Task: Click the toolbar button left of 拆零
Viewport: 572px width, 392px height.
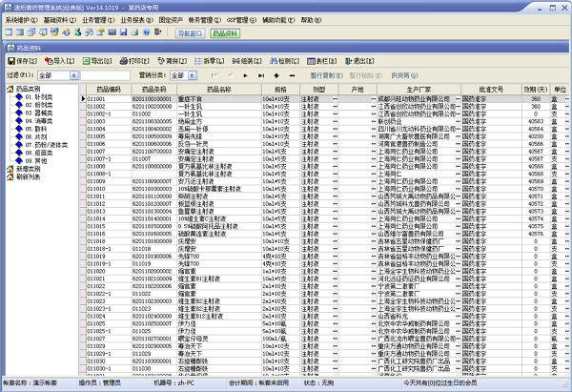Action: tap(173, 61)
